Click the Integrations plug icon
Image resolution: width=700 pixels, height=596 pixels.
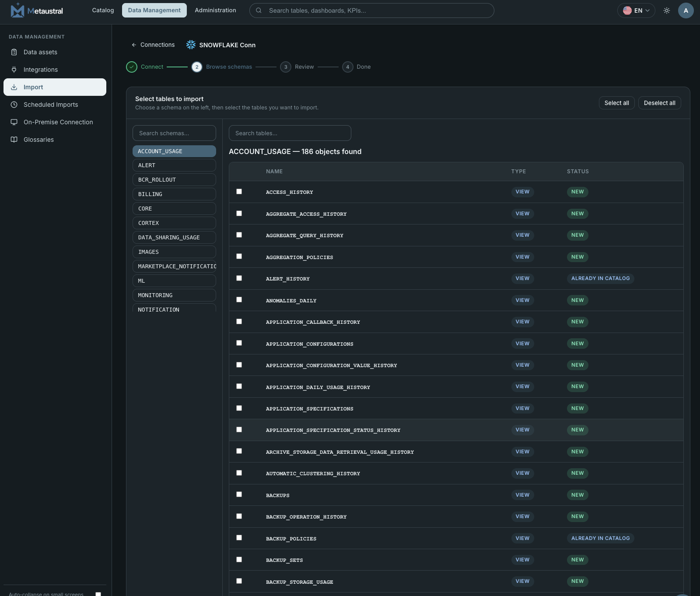click(x=14, y=70)
